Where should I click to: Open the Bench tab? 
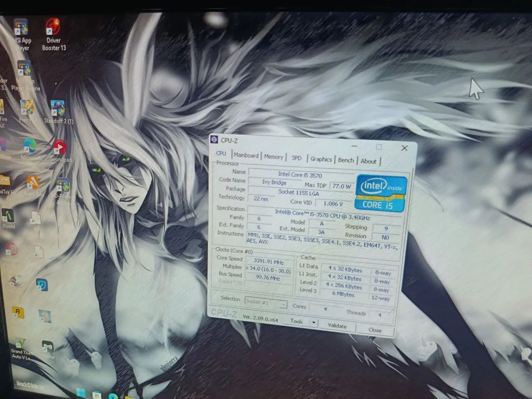pyautogui.click(x=346, y=160)
